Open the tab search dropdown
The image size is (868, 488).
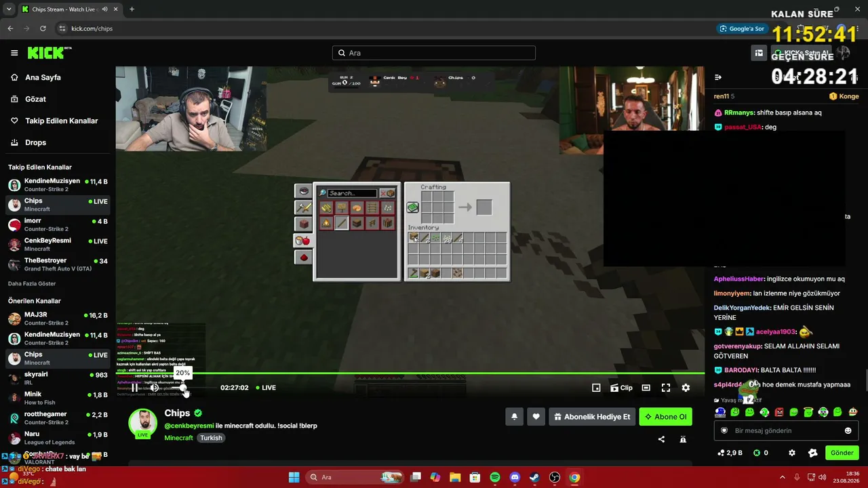[x=9, y=9]
